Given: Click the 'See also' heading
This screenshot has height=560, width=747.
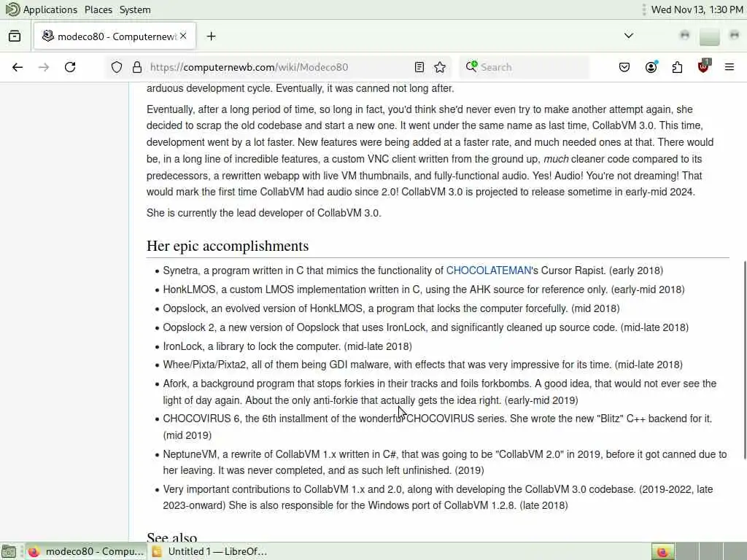Looking at the screenshot, I should pyautogui.click(x=172, y=537).
